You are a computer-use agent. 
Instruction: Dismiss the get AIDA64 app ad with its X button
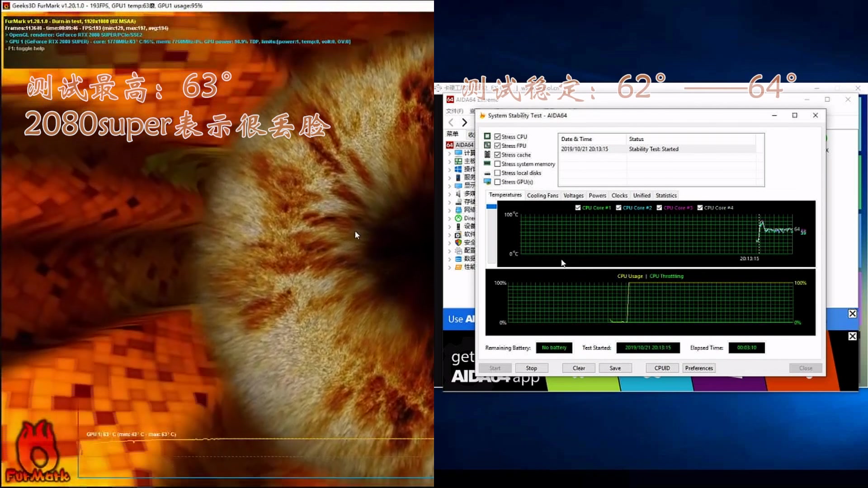[852, 336]
